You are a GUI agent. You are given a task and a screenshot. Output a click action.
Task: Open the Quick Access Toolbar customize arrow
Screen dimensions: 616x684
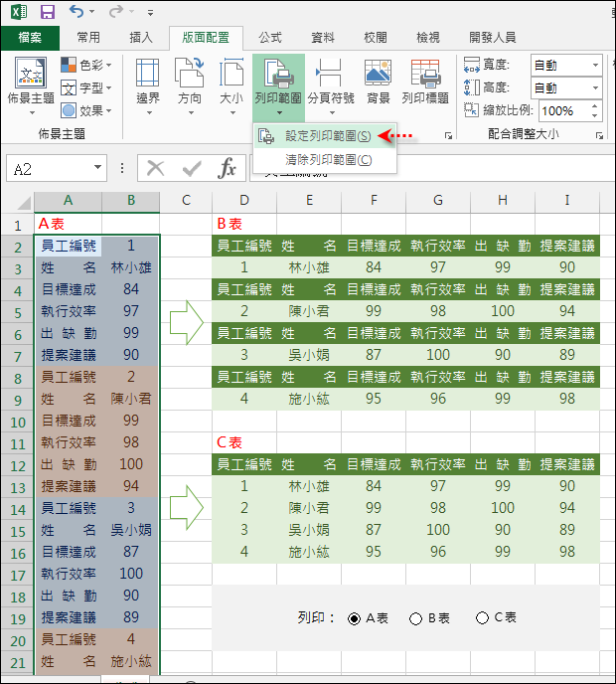(150, 13)
